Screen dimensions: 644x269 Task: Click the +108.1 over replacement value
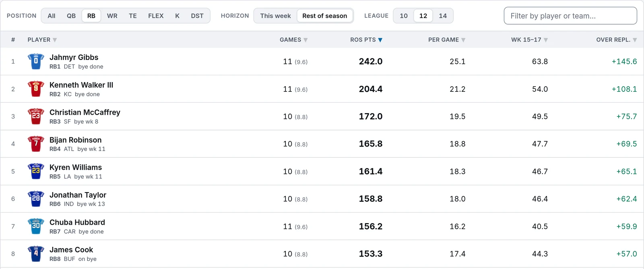[624, 89]
